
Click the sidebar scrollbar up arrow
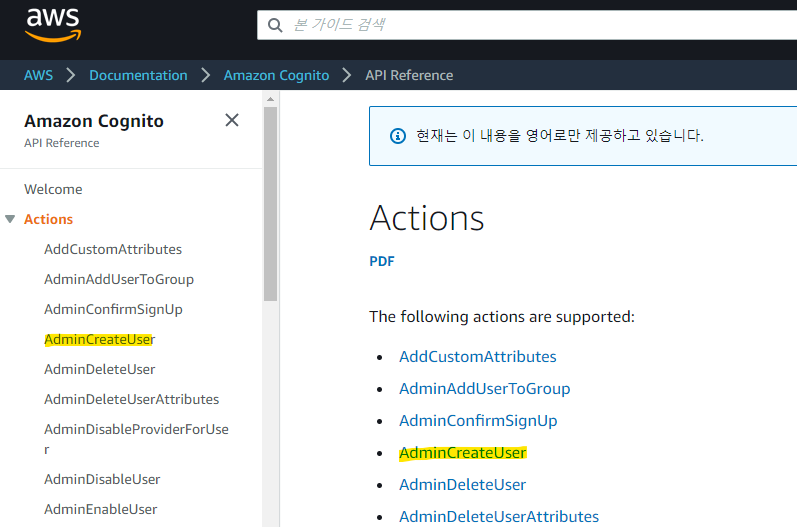(270, 99)
